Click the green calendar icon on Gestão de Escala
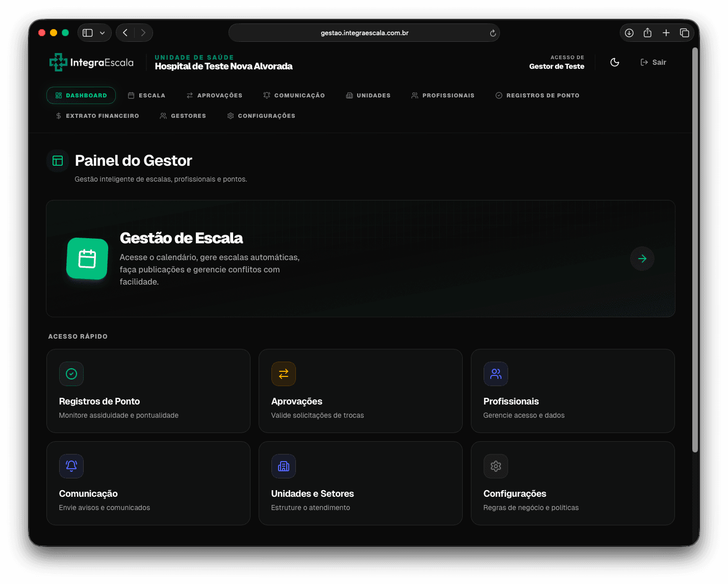This screenshot has height=584, width=728. [87, 259]
